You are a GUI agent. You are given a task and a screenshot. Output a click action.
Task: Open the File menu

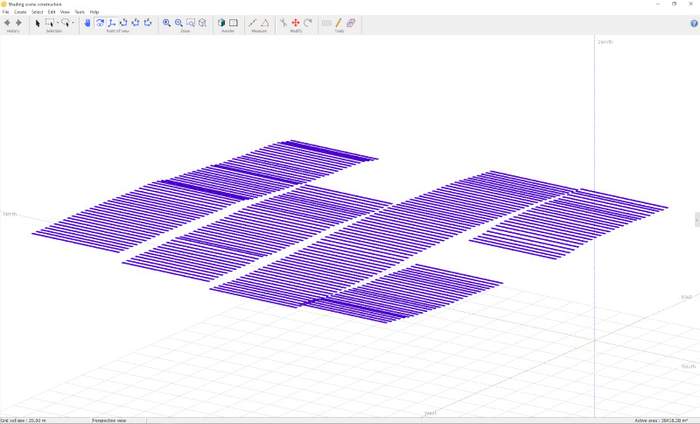click(6, 12)
